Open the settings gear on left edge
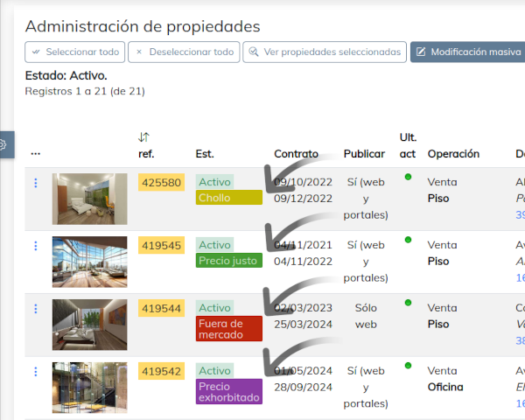Viewport: 525px width, 420px height. (x=3, y=144)
